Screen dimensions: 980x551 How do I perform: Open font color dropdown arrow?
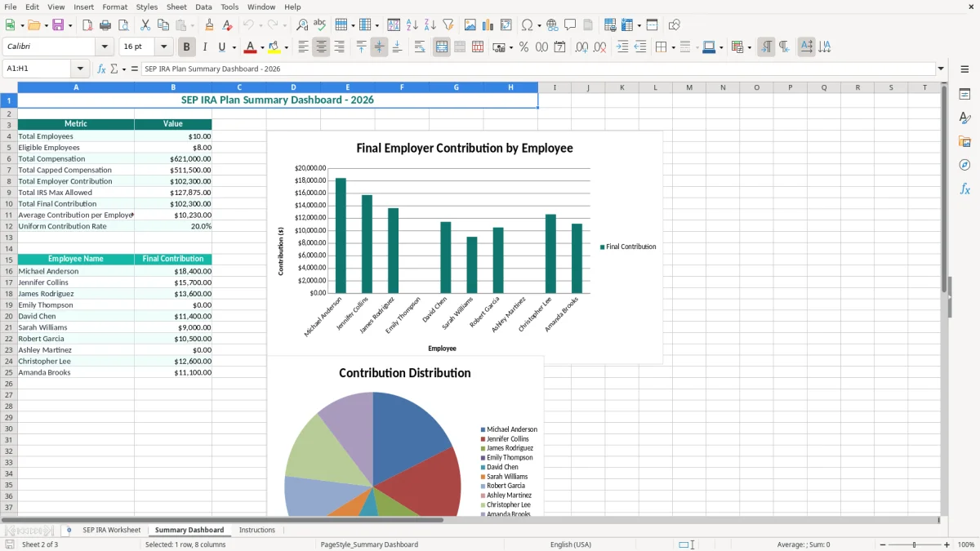coord(262,47)
